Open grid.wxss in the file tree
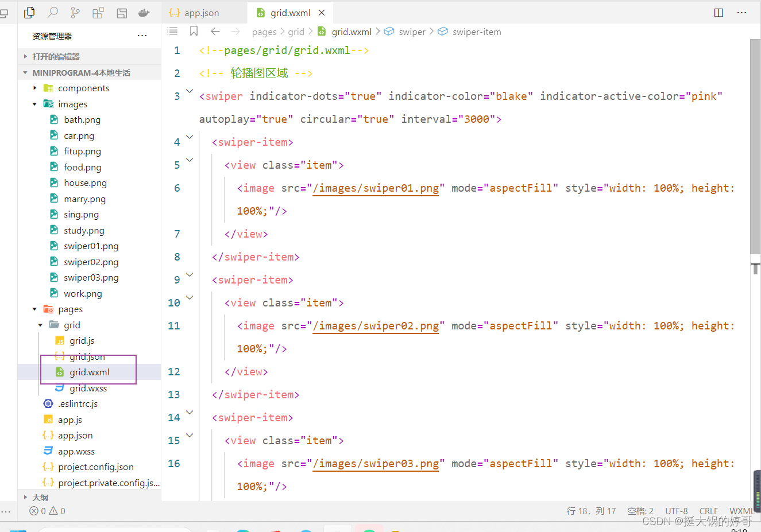 click(89, 389)
